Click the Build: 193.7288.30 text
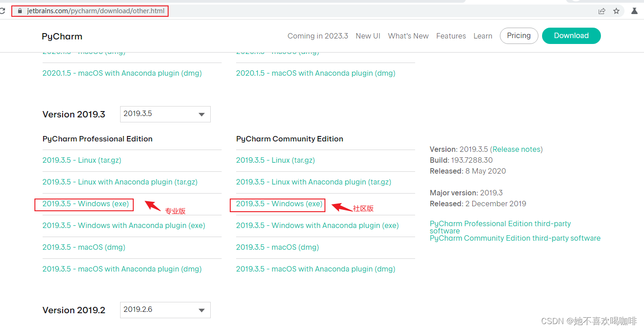644x330 pixels. (461, 160)
